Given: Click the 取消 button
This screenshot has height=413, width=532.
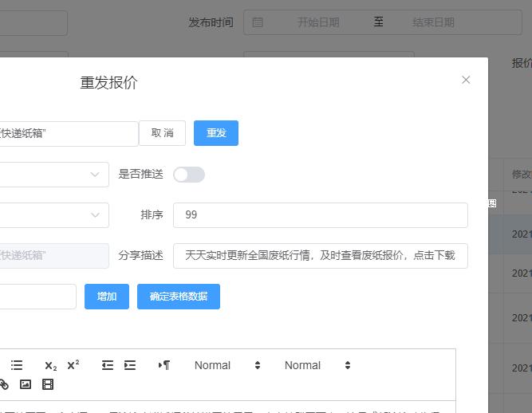Looking at the screenshot, I should (163, 133).
